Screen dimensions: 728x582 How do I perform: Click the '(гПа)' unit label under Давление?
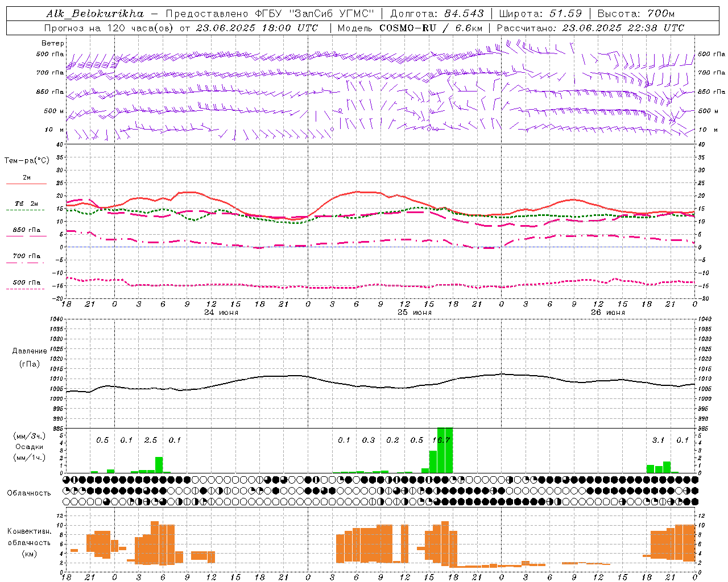pyautogui.click(x=29, y=364)
